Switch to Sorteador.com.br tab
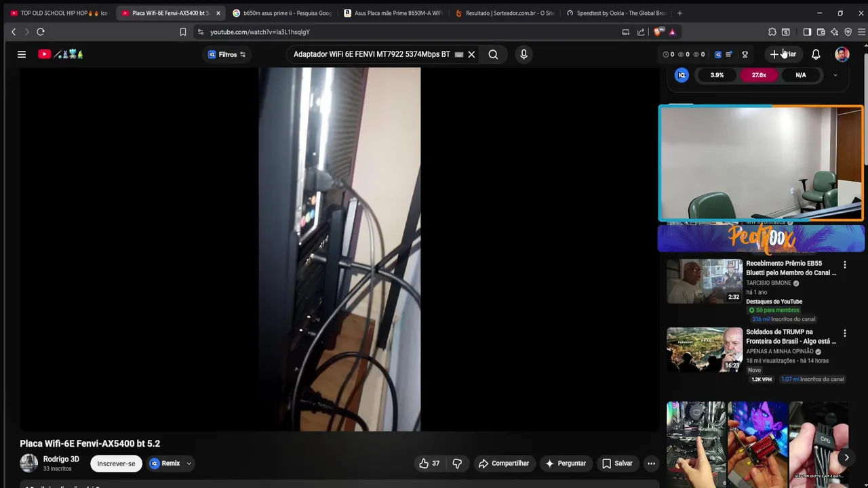Viewport: 868px width, 488px height. click(505, 13)
